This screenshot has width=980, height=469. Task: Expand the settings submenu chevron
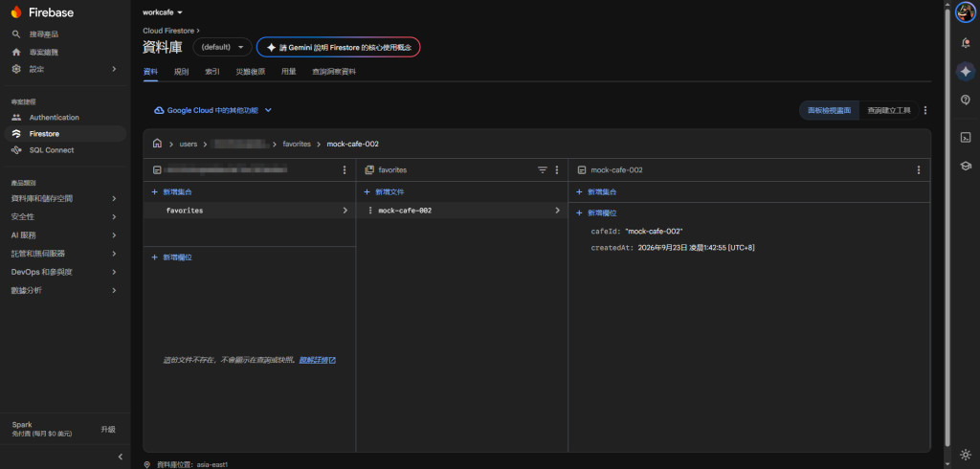pyautogui.click(x=114, y=69)
